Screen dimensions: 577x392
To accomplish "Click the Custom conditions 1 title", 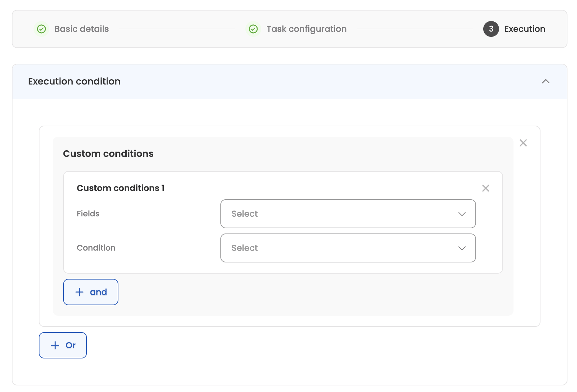I will coord(120,188).
